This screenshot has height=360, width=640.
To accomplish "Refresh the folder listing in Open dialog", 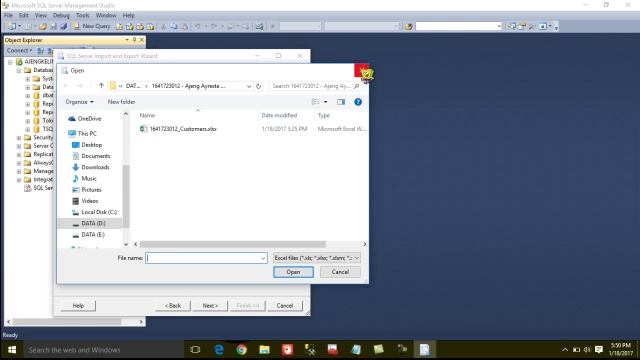I will coord(258,86).
